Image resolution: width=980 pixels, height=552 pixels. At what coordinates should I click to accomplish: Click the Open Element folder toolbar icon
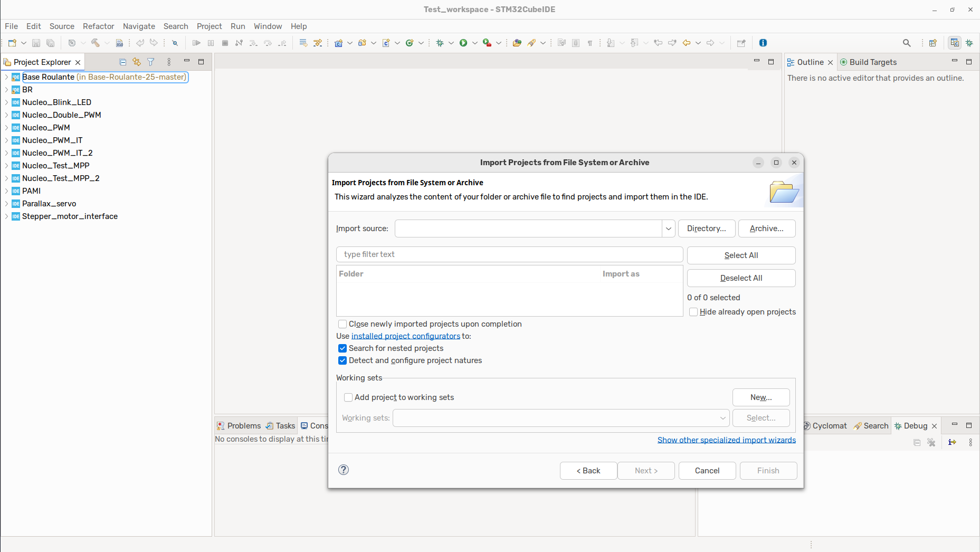517,43
